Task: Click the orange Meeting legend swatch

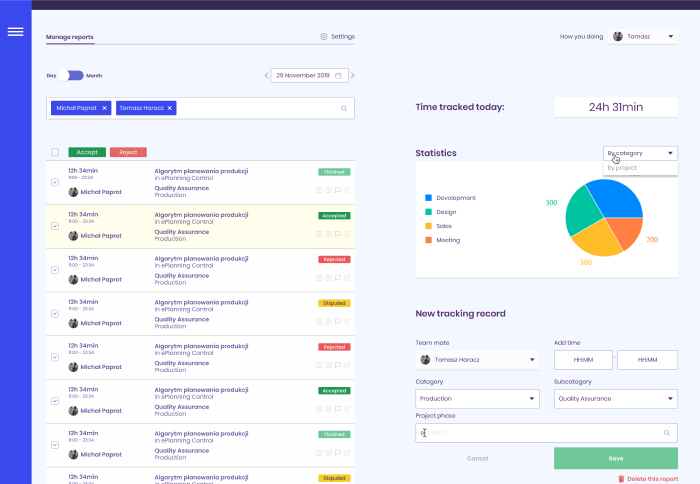Action: point(429,240)
